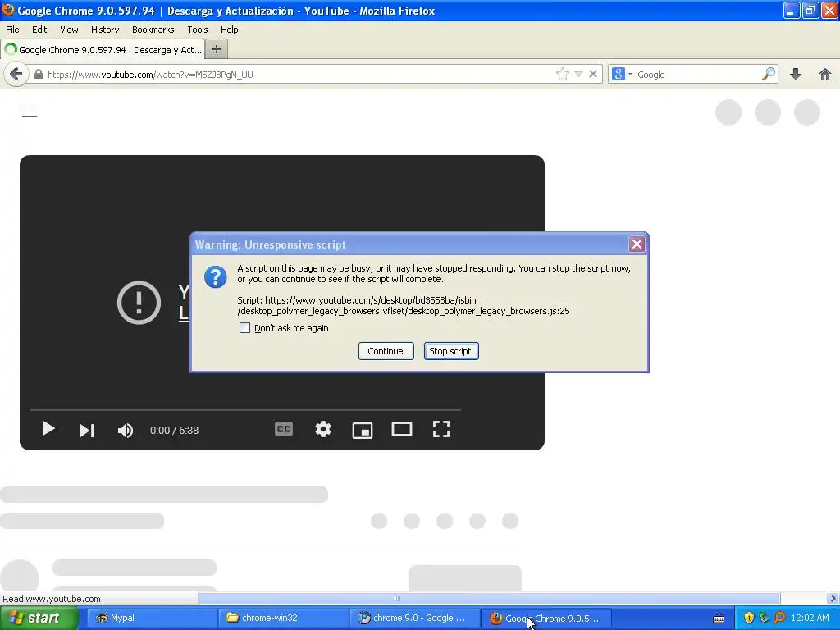This screenshot has height=630, width=840.
Task: Open the Windows start menu
Action: (x=39, y=618)
